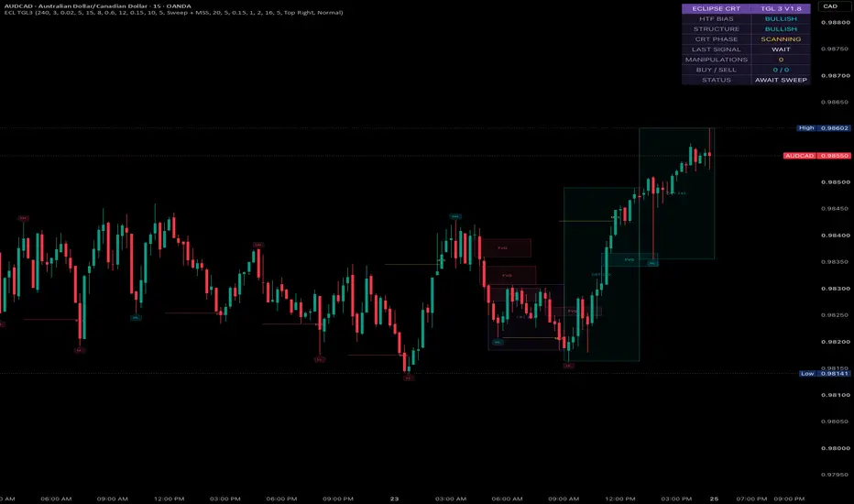Click 0.98300 on the price scale
The image size is (854, 504).
pyautogui.click(x=835, y=289)
